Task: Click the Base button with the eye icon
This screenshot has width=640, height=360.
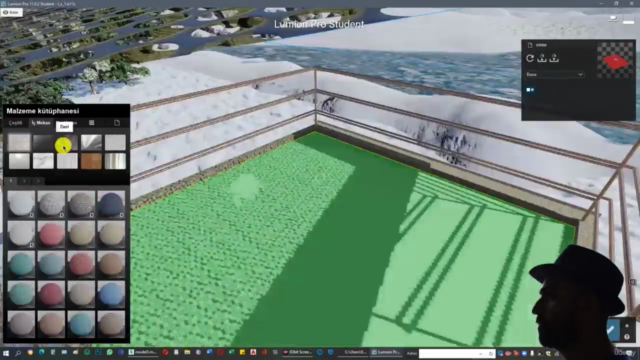Action: point(11,12)
